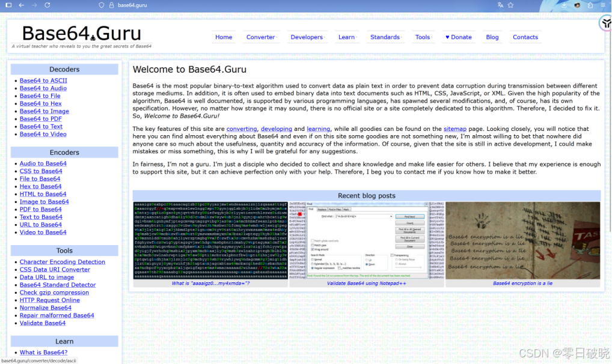The height and width of the screenshot is (364, 612).
Task: Open the URL to Base64 link
Action: (x=41, y=224)
